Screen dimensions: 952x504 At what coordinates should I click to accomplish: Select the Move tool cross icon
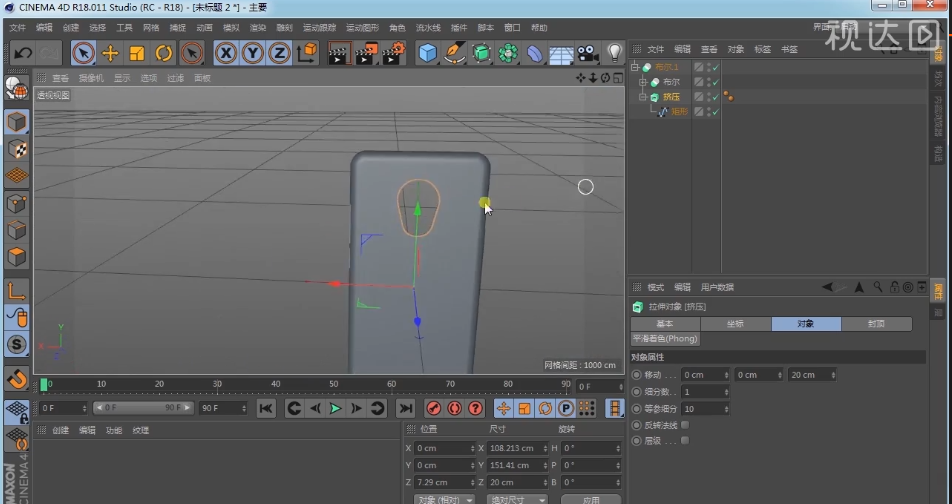(110, 53)
